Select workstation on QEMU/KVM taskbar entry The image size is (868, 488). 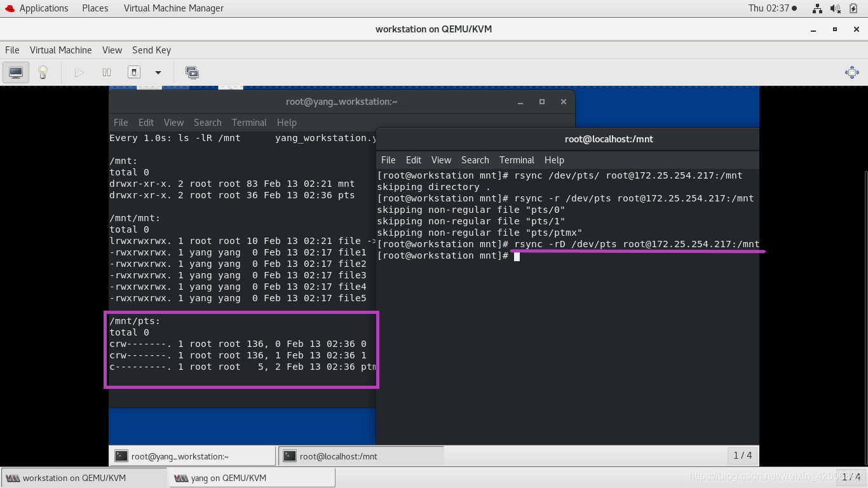pyautogui.click(x=84, y=478)
